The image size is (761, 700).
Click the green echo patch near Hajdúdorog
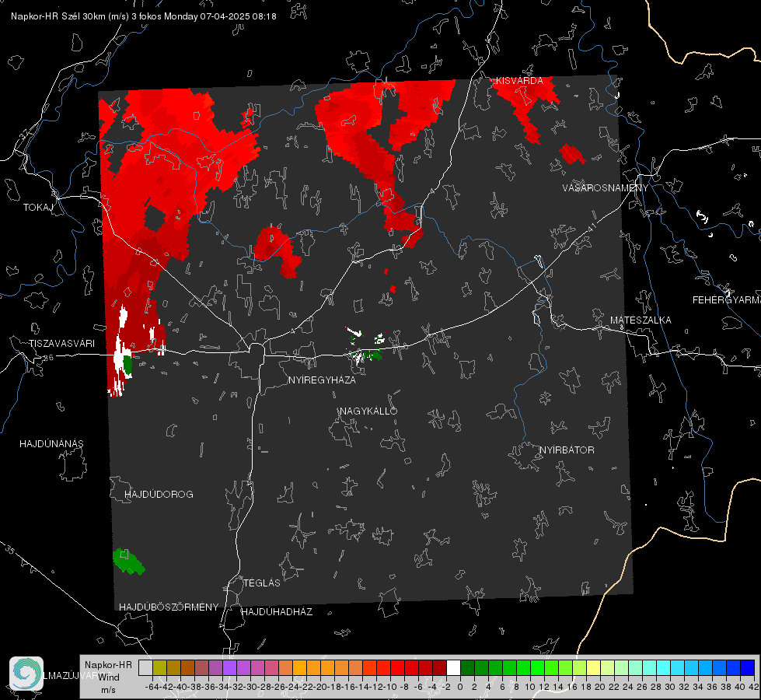click(128, 561)
